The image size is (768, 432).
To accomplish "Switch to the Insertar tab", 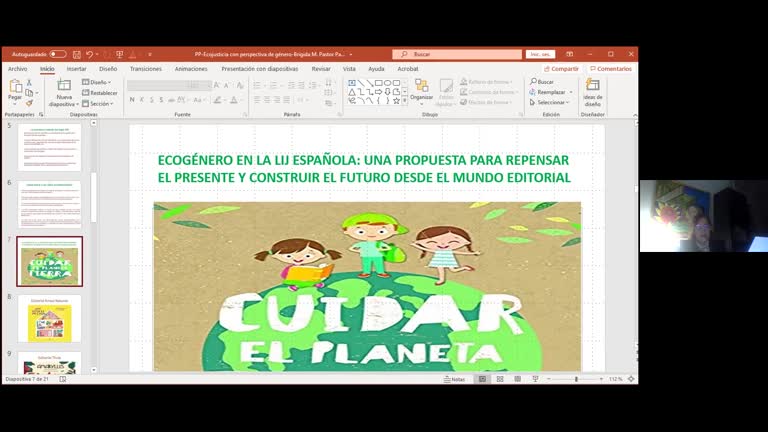I will 76,69.
